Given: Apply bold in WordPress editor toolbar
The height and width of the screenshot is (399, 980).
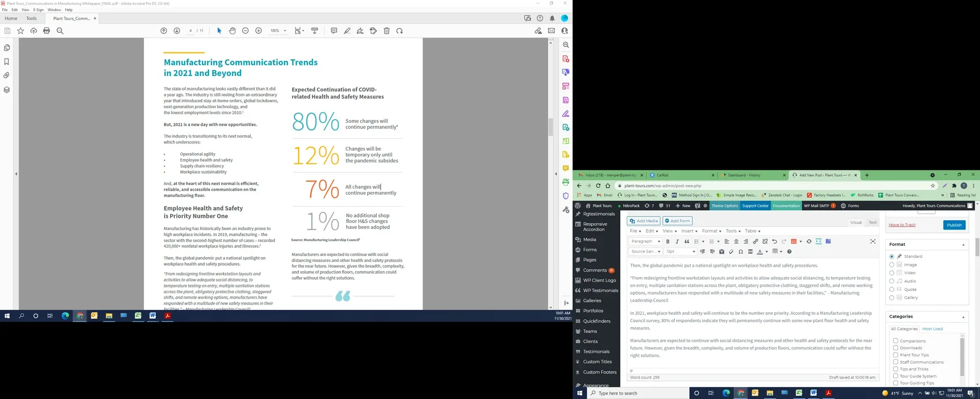Looking at the screenshot, I should [667, 241].
